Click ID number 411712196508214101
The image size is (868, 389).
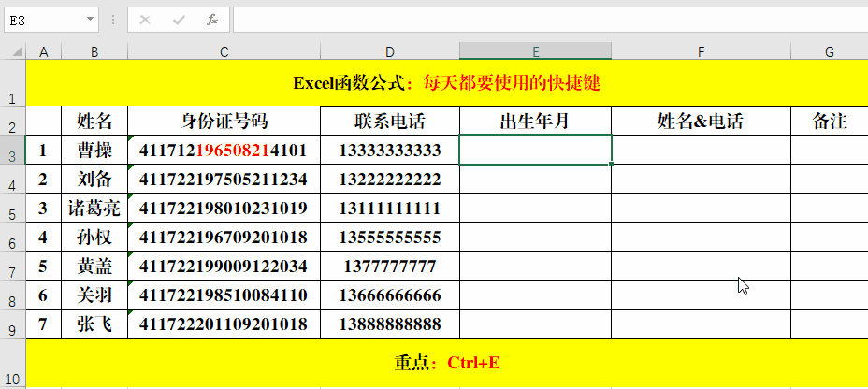click(224, 150)
